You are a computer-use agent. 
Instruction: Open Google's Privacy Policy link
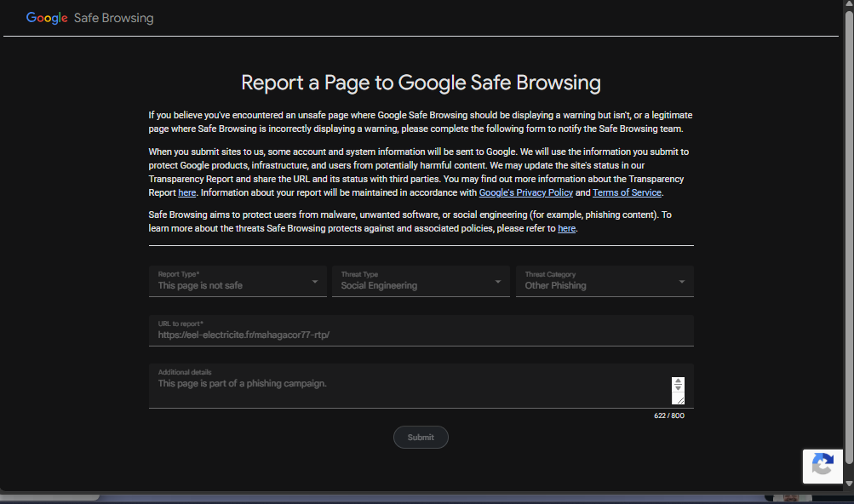pos(525,193)
